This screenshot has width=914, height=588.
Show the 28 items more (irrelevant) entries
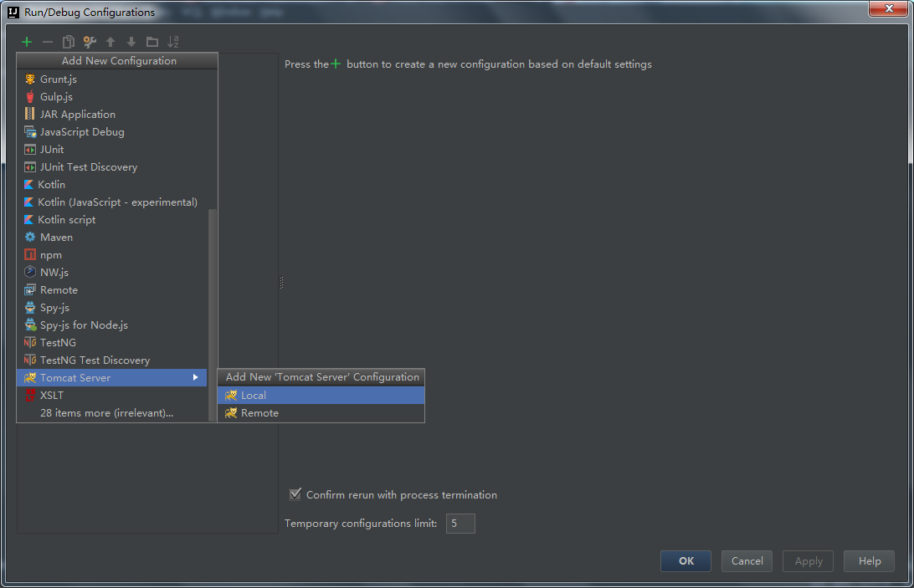(106, 413)
